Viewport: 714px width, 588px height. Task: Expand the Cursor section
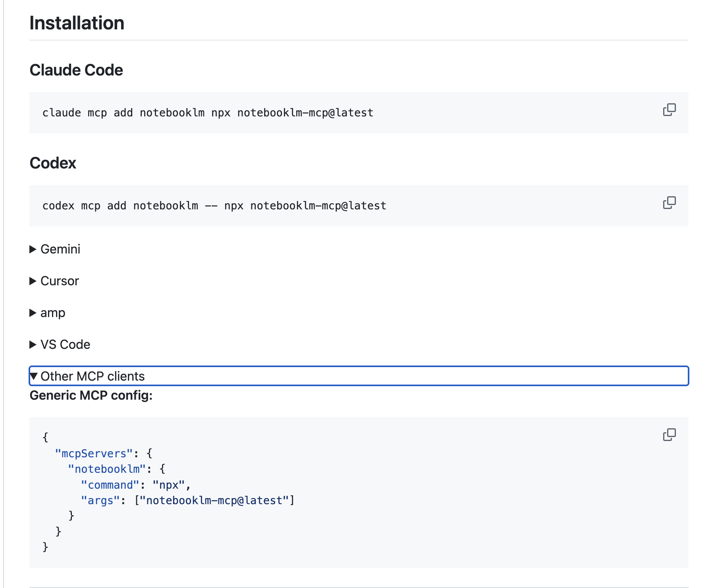[54, 281]
